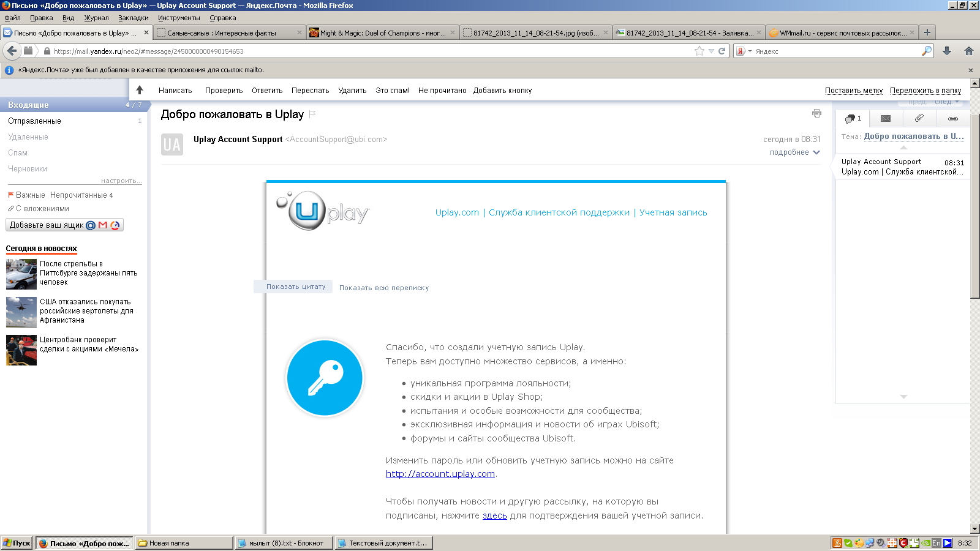Open the Закладки menu
Image resolution: width=980 pixels, height=551 pixels.
click(134, 18)
